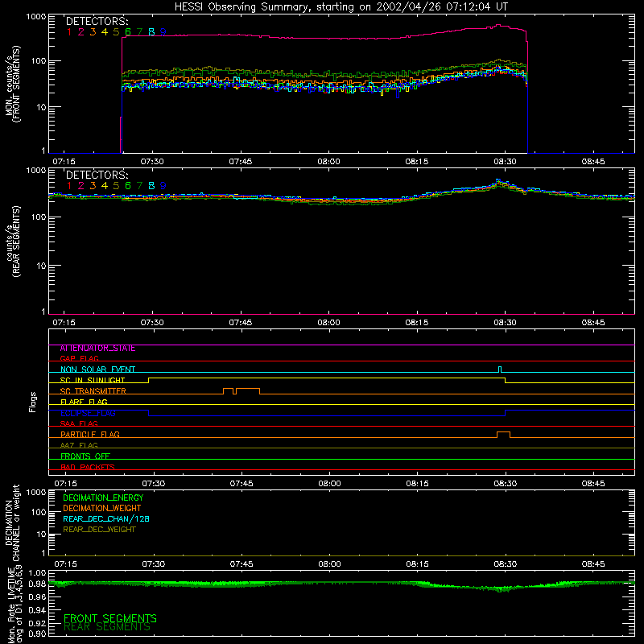This screenshot has height=644, width=644.
Task: Click the DECIMATION_ENERGY legend entry
Action: pos(103,497)
